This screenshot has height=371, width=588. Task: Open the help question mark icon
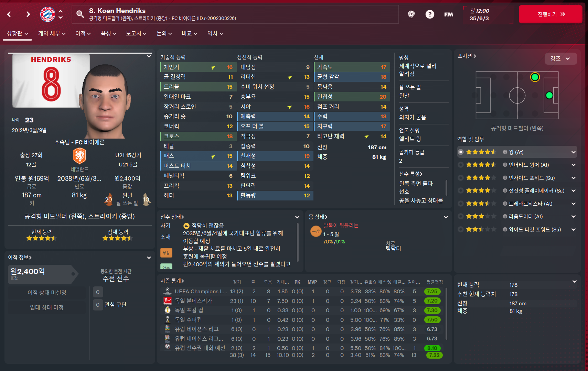pos(430,14)
